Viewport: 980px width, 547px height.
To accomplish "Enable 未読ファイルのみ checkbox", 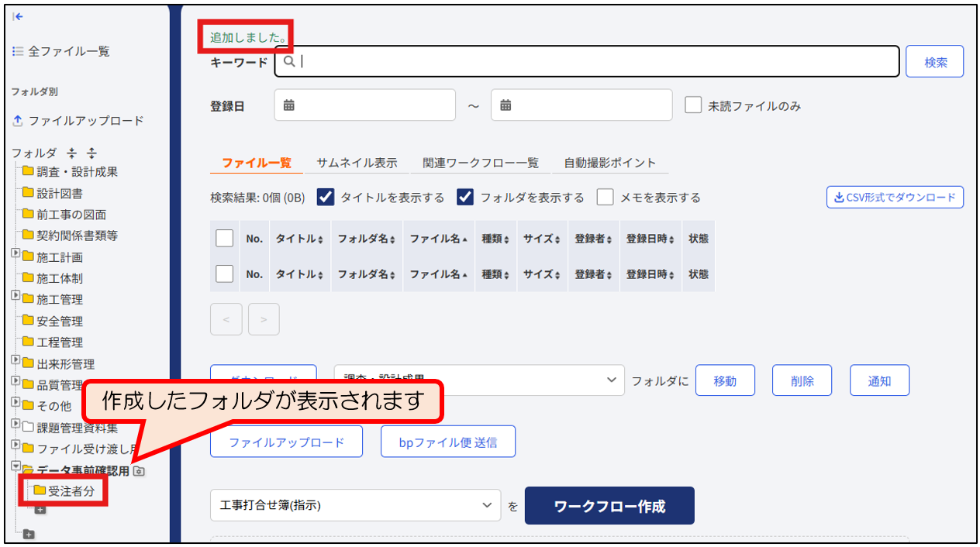I will 693,105.
